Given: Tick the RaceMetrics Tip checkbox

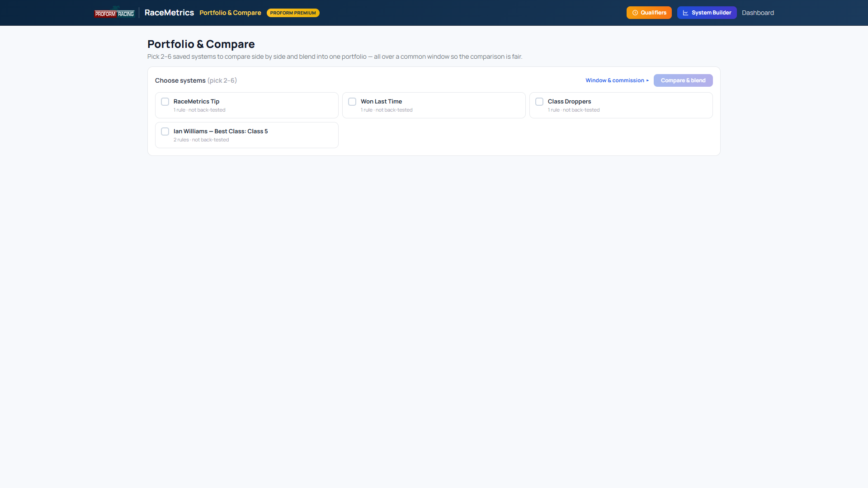Looking at the screenshot, I should 165,102.
